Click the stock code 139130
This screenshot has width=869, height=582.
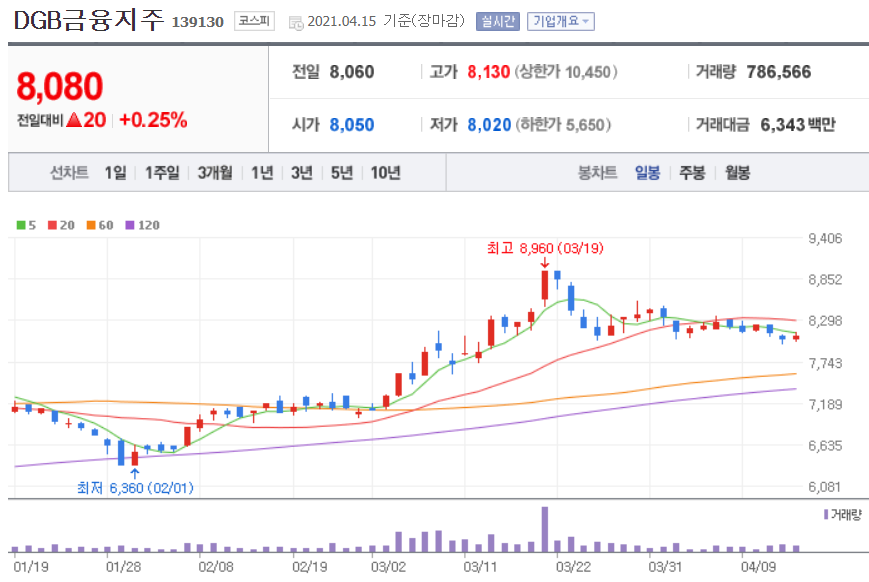(198, 22)
